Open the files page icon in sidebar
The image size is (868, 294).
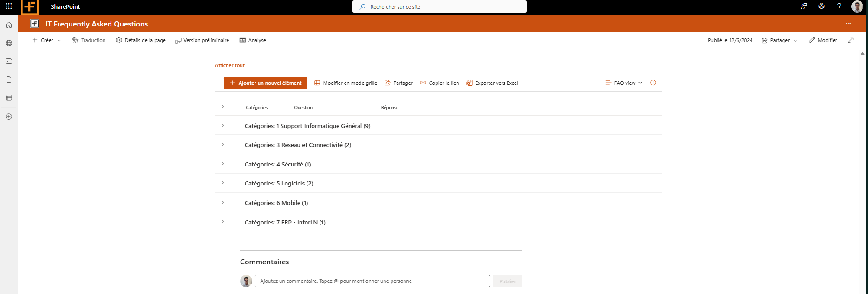click(x=9, y=80)
